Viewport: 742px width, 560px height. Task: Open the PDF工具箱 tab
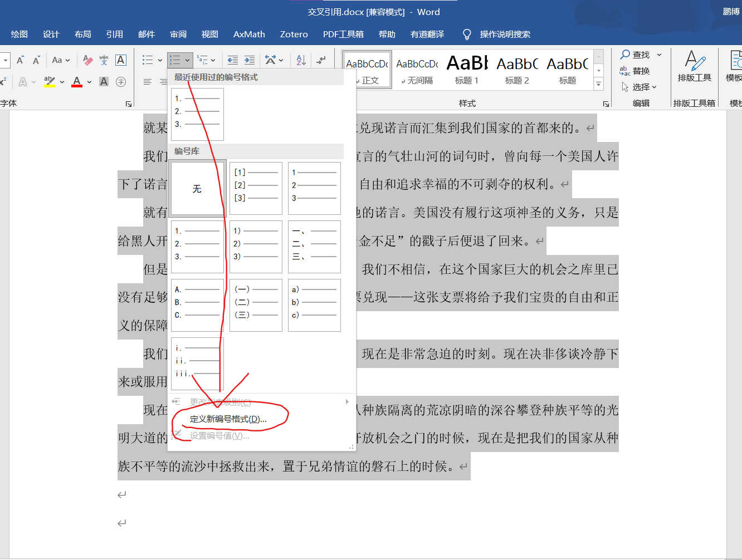343,35
